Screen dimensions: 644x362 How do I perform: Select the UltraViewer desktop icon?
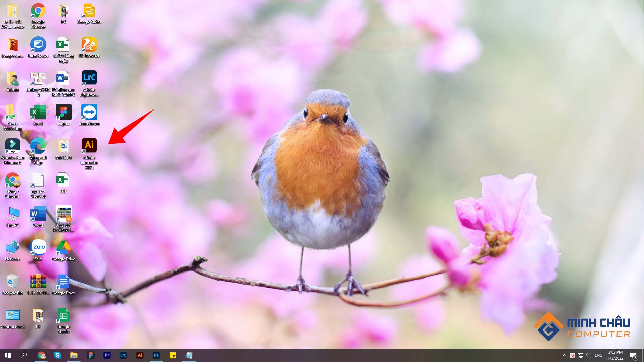38,48
